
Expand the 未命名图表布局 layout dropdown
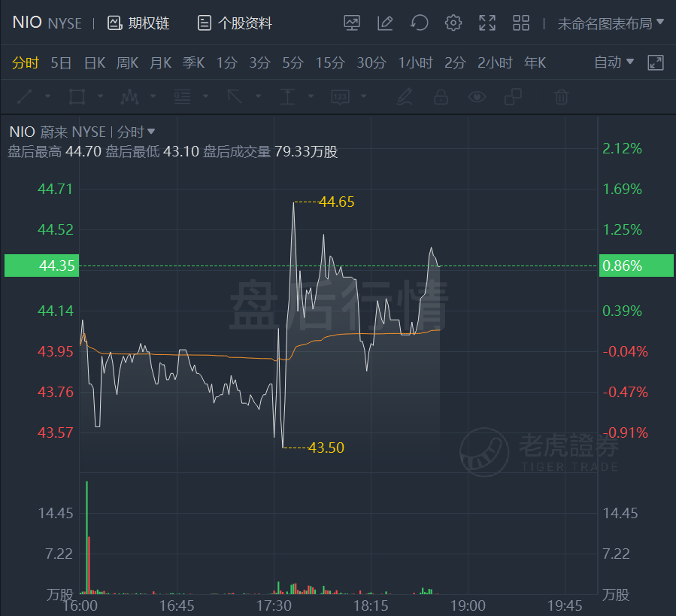point(610,23)
